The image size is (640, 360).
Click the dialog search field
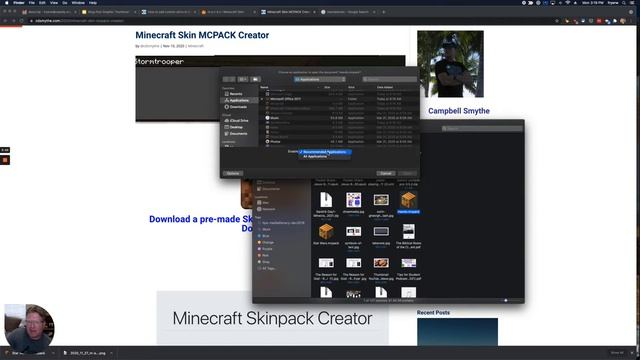pyautogui.click(x=389, y=80)
